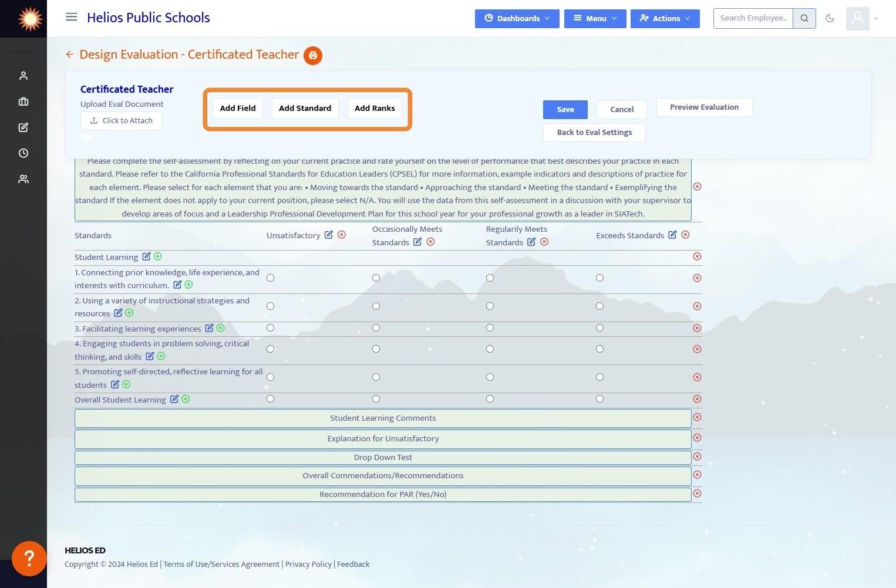Select Regularly Meets for Facilitating learning experiences
896x588 pixels.
tap(490, 328)
